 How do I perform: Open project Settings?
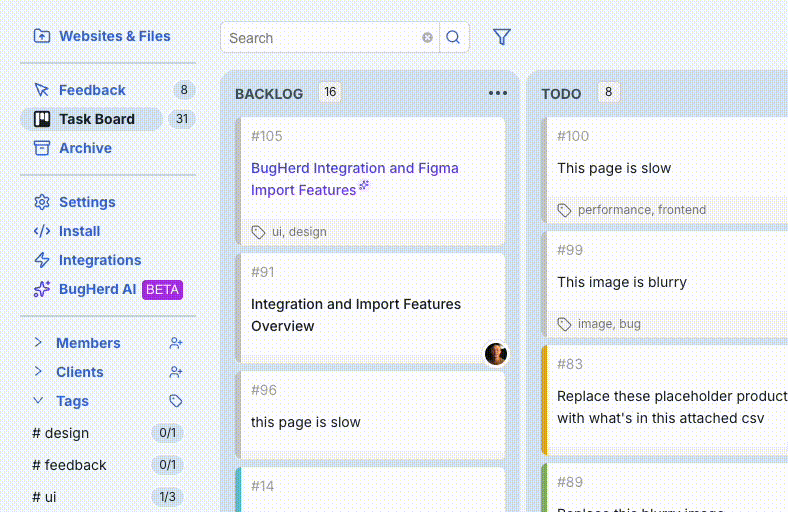[x=87, y=202]
